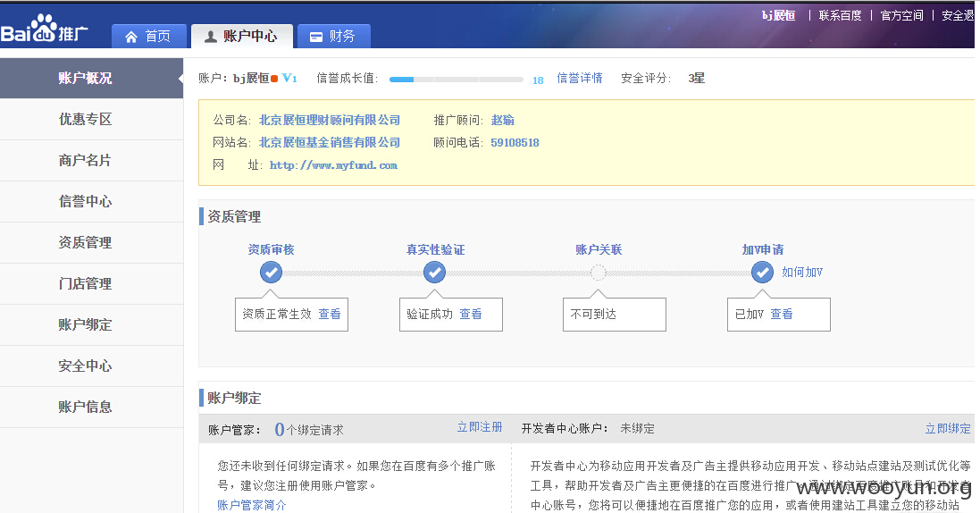Click the 如何加V help link
Image resolution: width=980 pixels, height=513 pixels.
click(x=802, y=272)
